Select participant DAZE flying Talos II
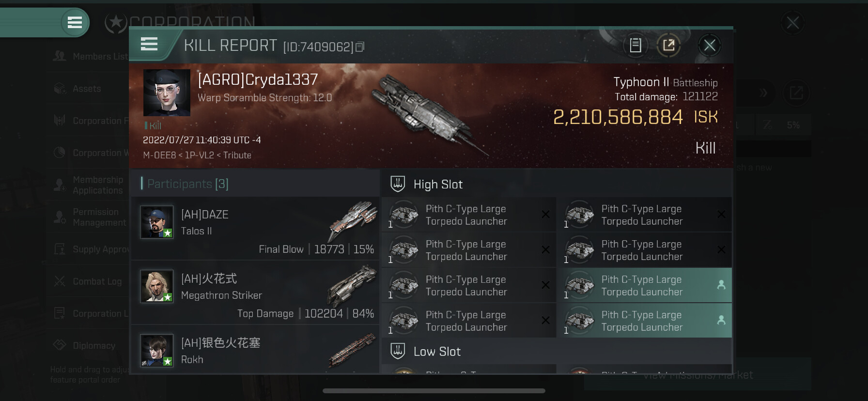The image size is (868, 401). (255, 228)
